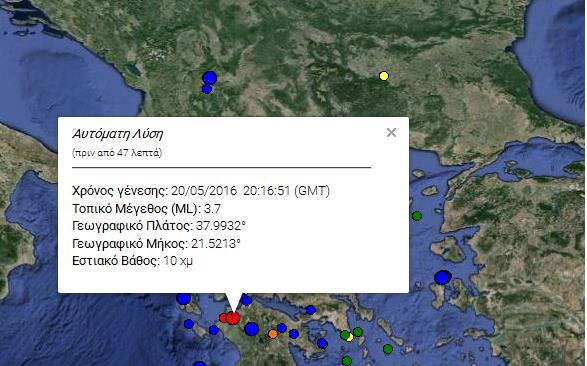Select the green marker in the northern Aegean

(x=417, y=216)
